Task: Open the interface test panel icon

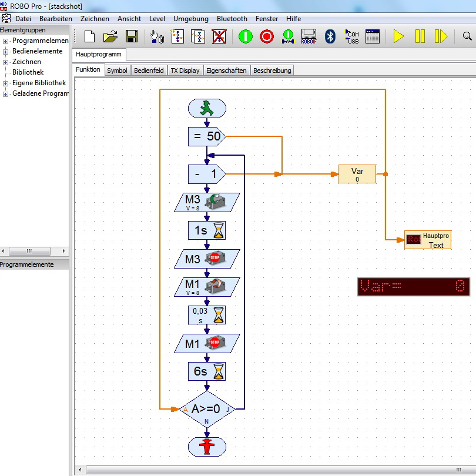Action: click(373, 37)
